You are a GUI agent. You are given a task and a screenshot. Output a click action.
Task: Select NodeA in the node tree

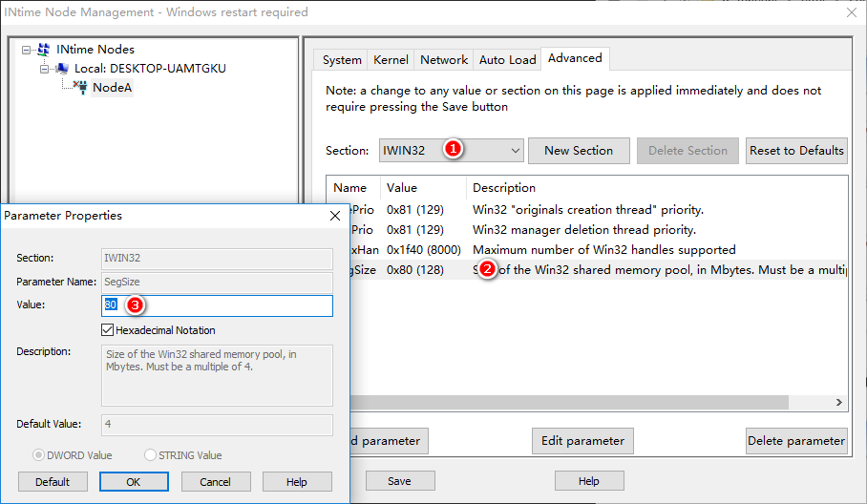tap(113, 87)
